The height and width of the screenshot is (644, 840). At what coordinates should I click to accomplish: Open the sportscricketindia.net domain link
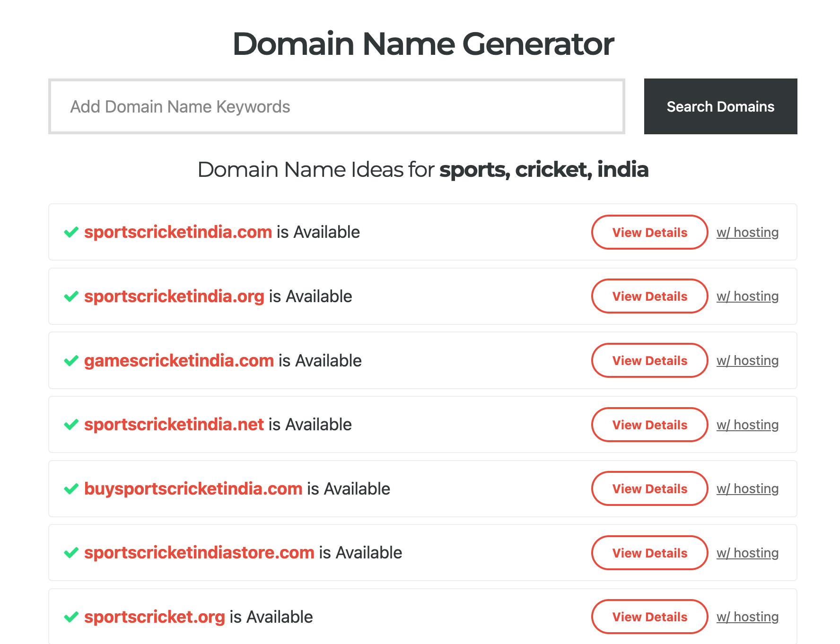tap(174, 425)
